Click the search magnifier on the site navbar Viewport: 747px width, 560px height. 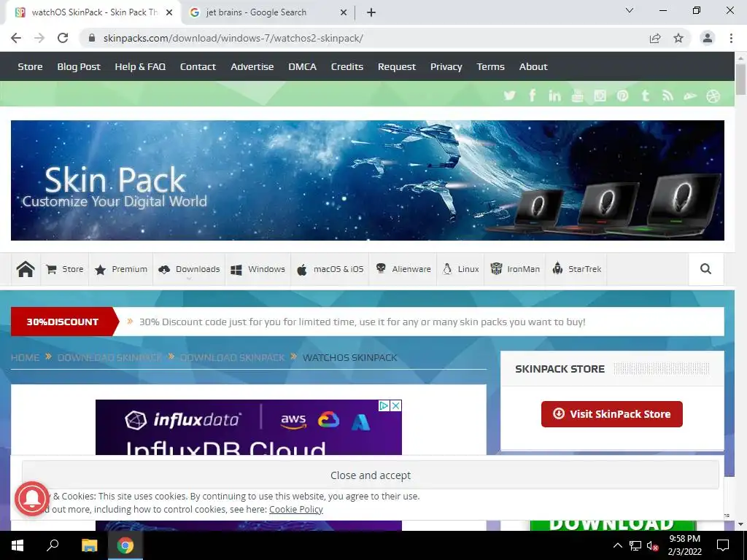705,269
